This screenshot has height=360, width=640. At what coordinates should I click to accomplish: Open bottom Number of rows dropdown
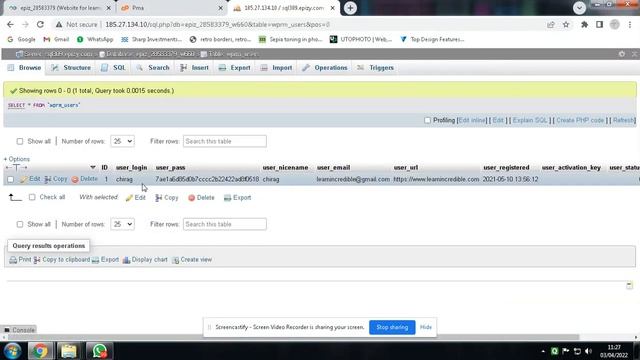click(x=122, y=224)
